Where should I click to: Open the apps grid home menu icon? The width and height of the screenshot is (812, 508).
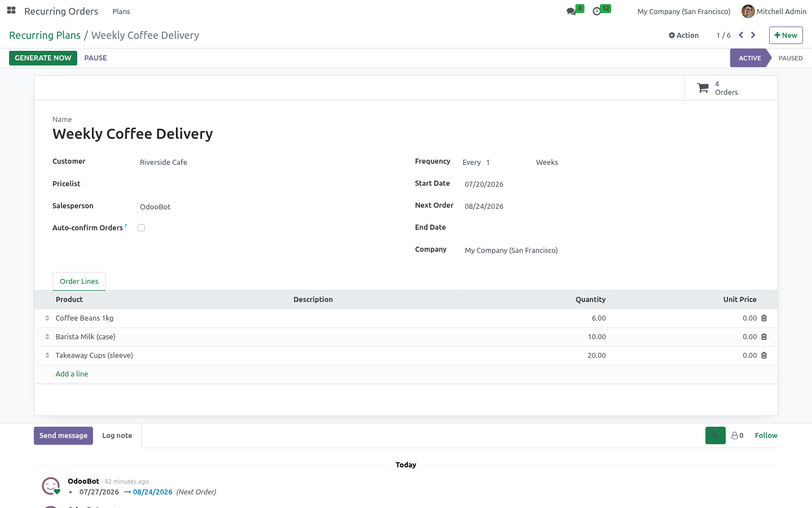(11, 11)
